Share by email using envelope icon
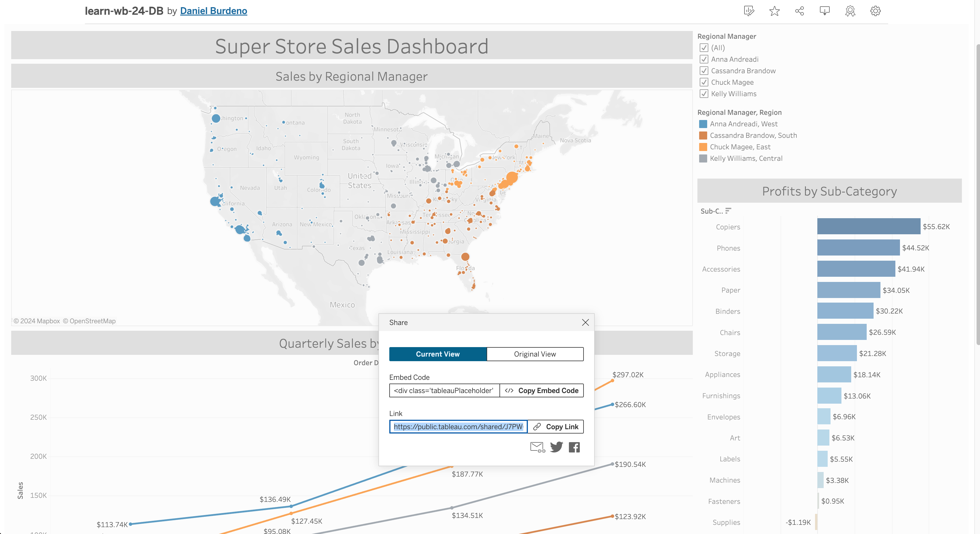 click(x=537, y=447)
